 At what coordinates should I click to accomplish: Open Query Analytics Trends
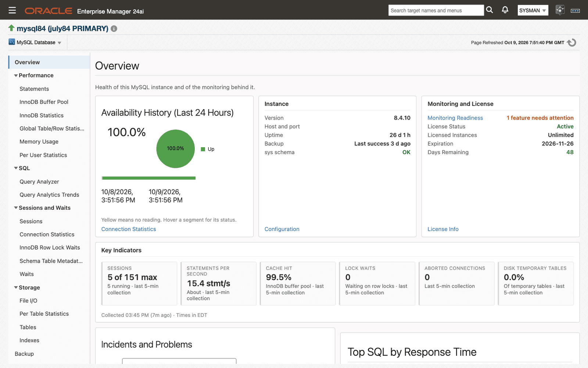click(x=49, y=195)
